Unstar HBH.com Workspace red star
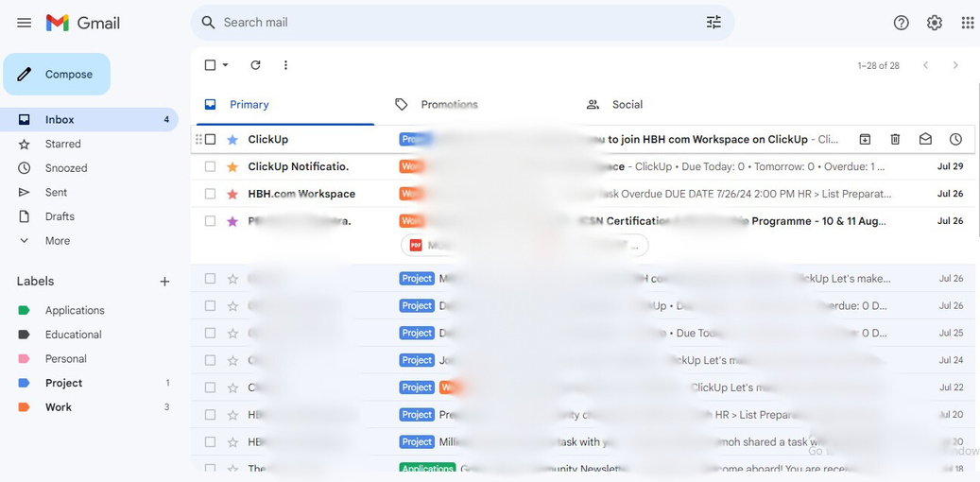 pyautogui.click(x=232, y=194)
